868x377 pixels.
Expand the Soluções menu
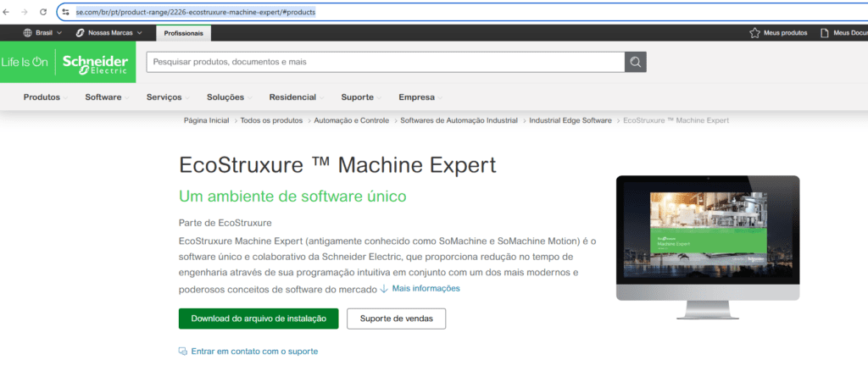(x=229, y=97)
